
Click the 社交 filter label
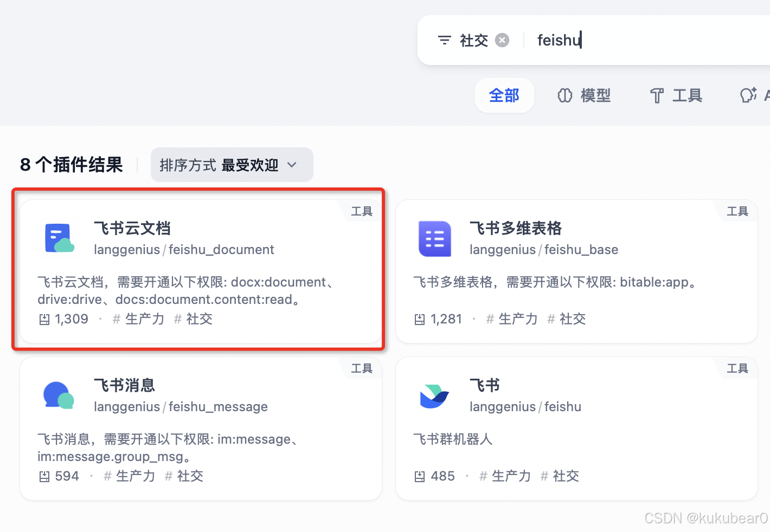click(474, 41)
